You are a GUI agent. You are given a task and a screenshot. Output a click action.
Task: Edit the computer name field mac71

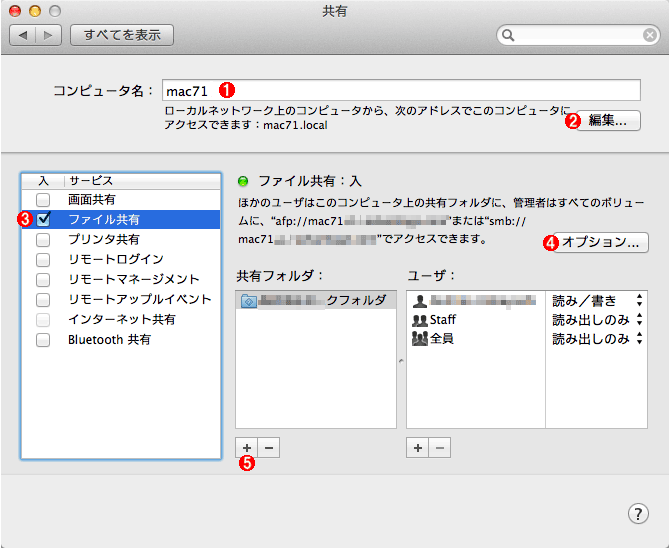(x=401, y=90)
